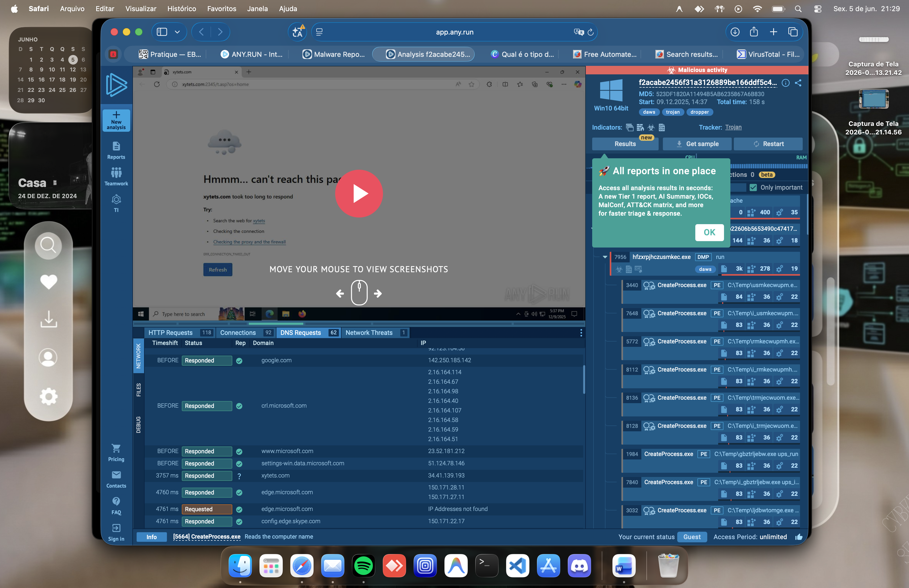Click the IP 142.250.185.142 for google.com

(449, 361)
